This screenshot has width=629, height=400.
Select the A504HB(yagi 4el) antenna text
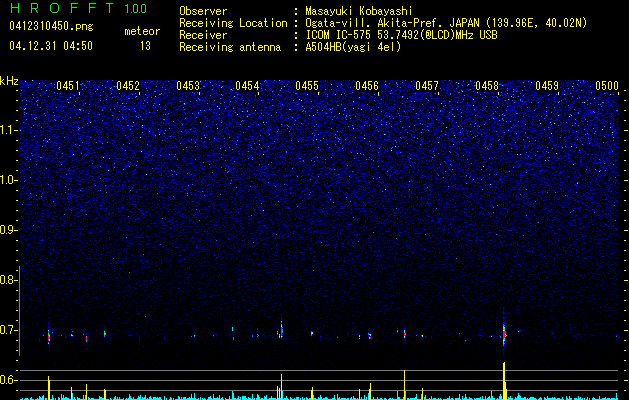point(353,47)
